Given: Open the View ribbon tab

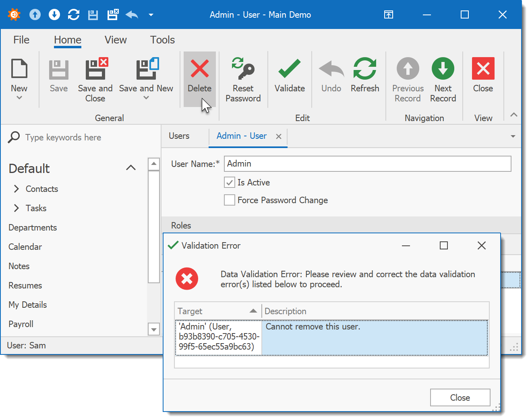Looking at the screenshot, I should coord(116,40).
